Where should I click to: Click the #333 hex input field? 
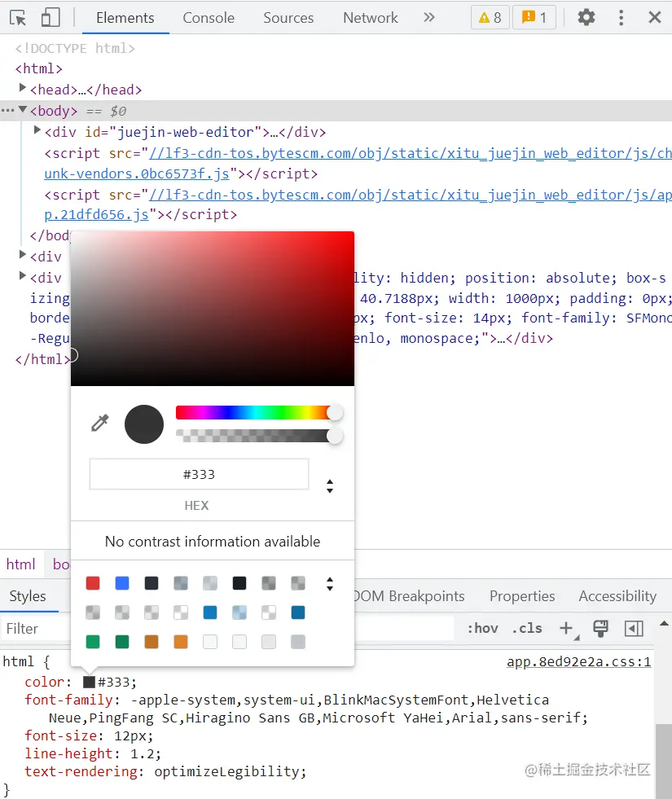pyautogui.click(x=200, y=474)
